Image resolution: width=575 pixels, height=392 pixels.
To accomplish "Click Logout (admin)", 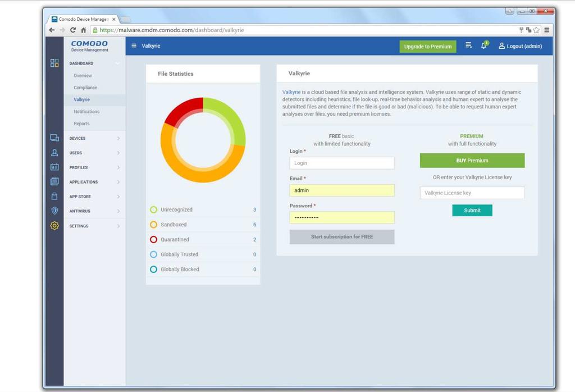I will (x=521, y=46).
